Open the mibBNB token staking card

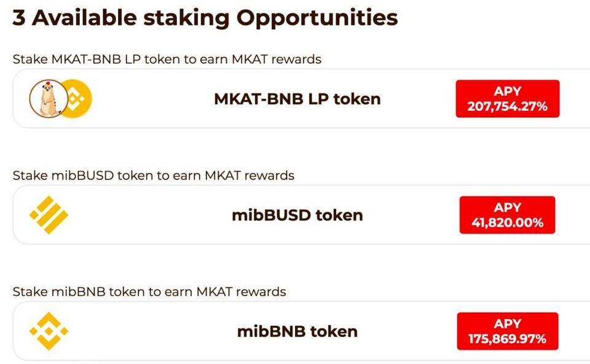(x=301, y=331)
